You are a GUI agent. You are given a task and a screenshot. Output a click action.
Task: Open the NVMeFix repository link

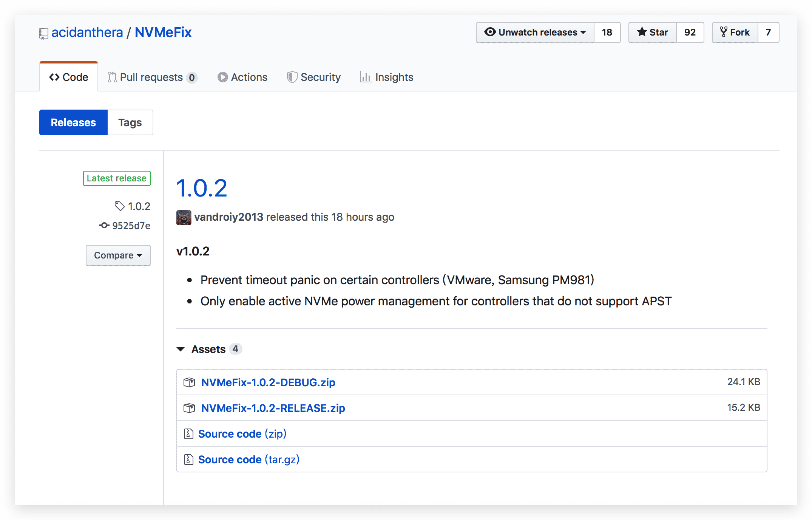pos(163,32)
